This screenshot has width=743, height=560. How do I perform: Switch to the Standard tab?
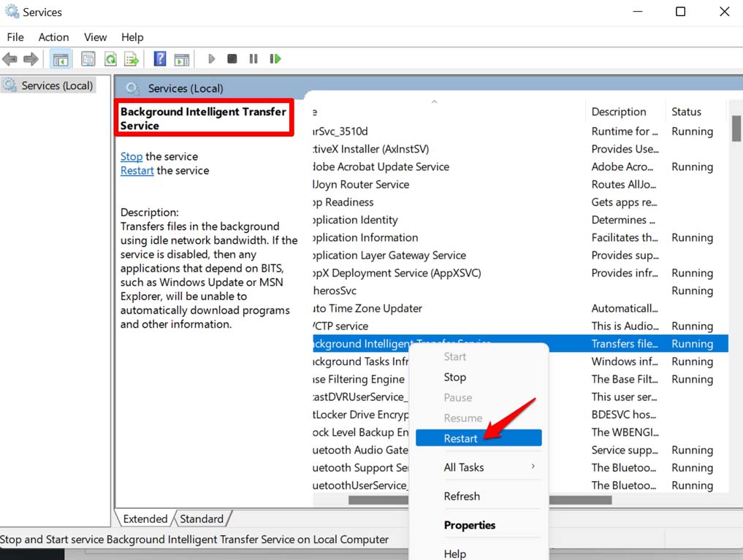tap(202, 519)
